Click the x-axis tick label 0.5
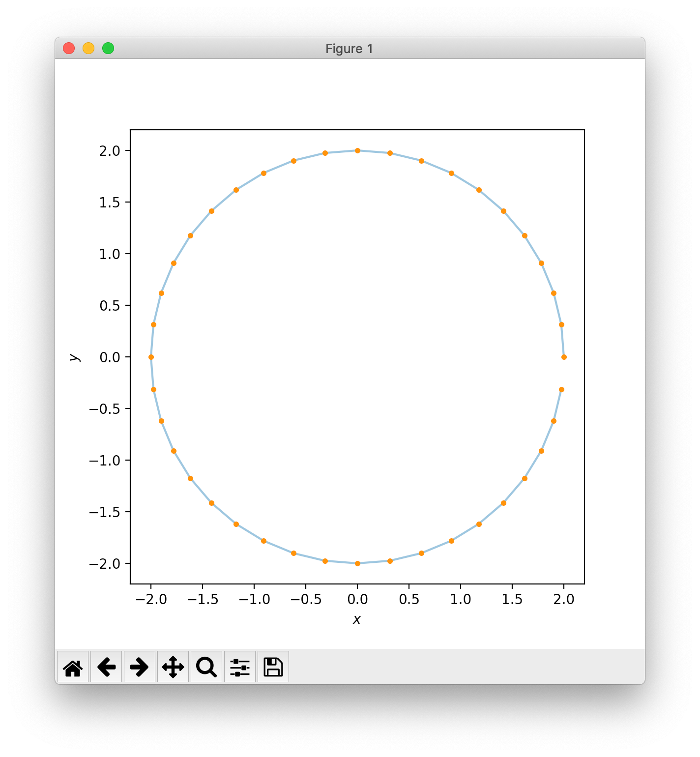 click(409, 599)
